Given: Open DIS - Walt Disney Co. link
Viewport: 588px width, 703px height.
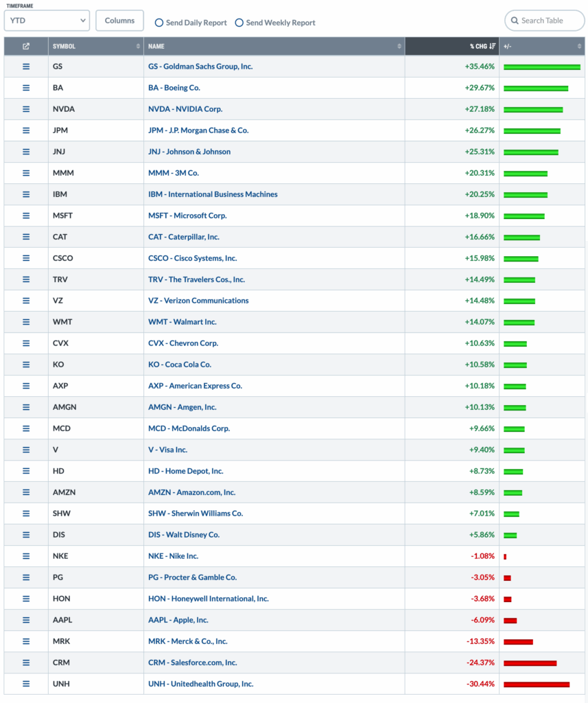Looking at the screenshot, I should click(184, 535).
